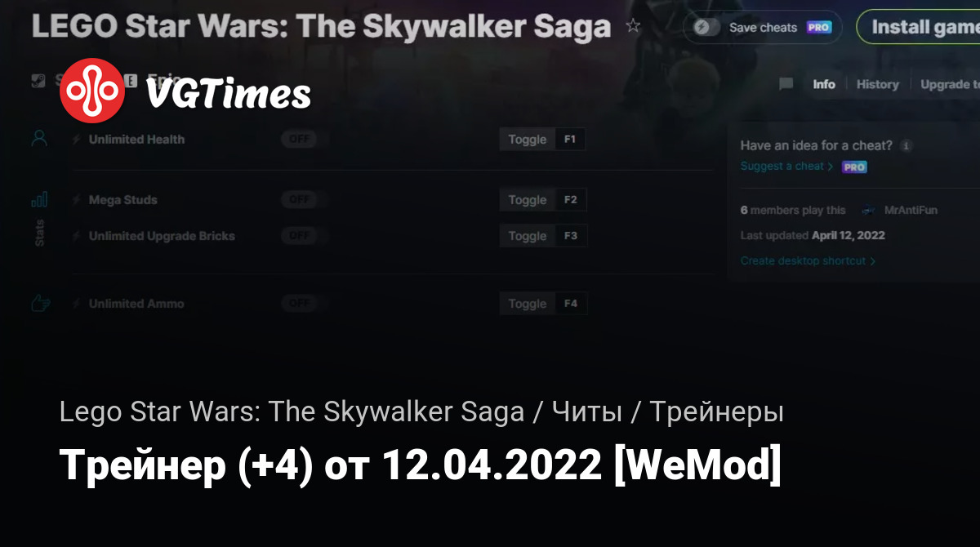The image size is (980, 547).
Task: Select the weapons thumbs-up sidebar icon
Action: point(40,304)
